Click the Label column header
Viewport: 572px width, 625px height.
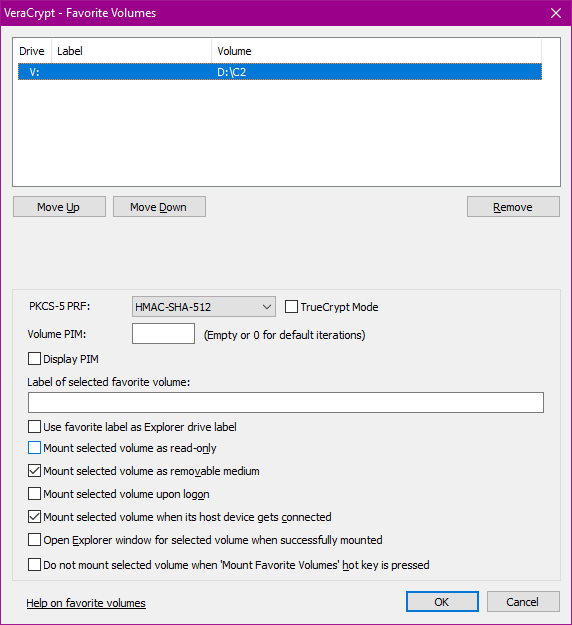click(x=132, y=51)
